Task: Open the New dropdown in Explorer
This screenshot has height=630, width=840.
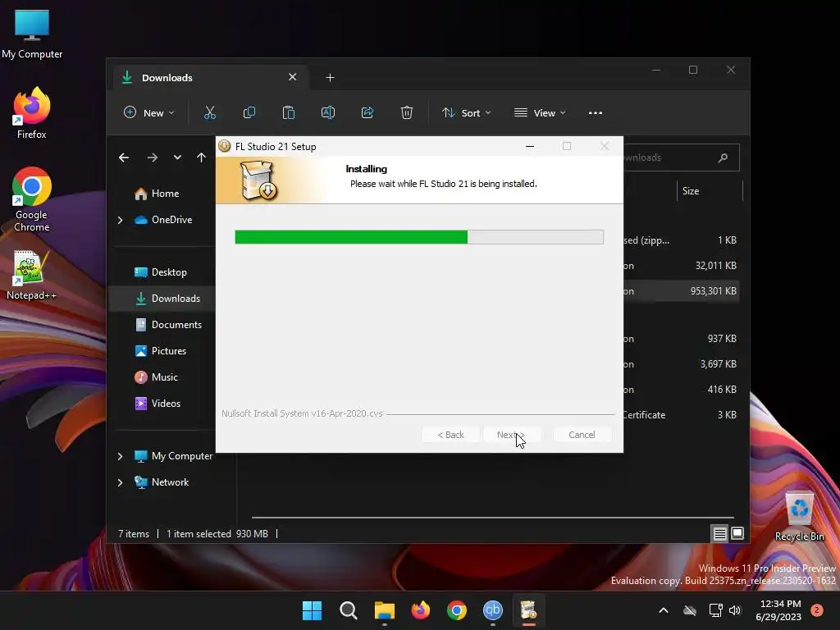Action: tap(148, 113)
